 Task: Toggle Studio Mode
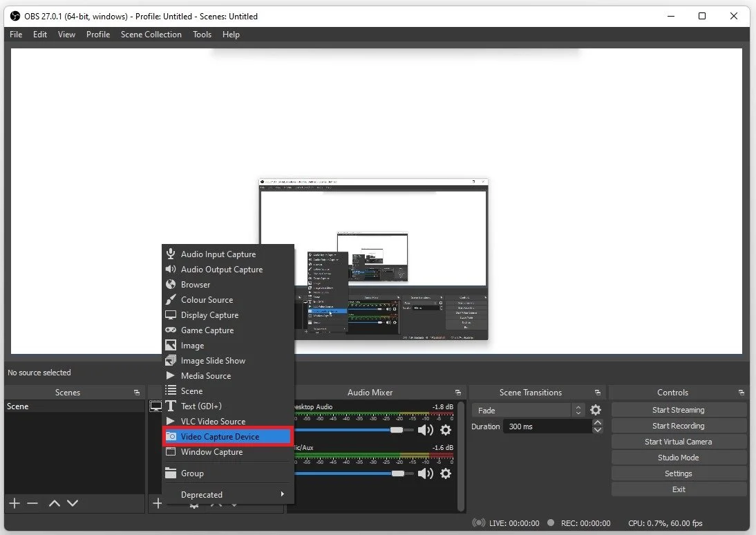coord(679,458)
